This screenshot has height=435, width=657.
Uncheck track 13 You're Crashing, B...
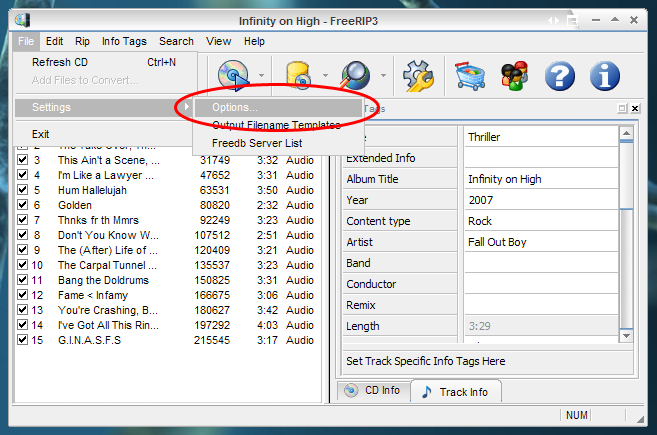click(x=22, y=310)
